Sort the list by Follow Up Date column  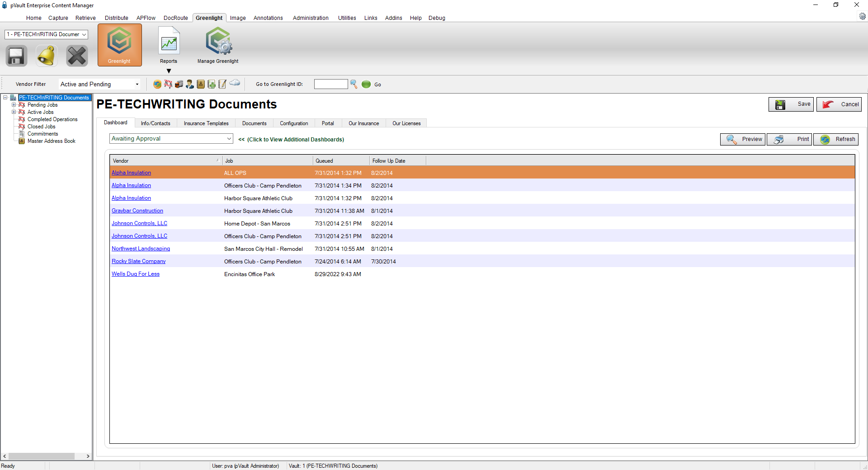[398, 161]
